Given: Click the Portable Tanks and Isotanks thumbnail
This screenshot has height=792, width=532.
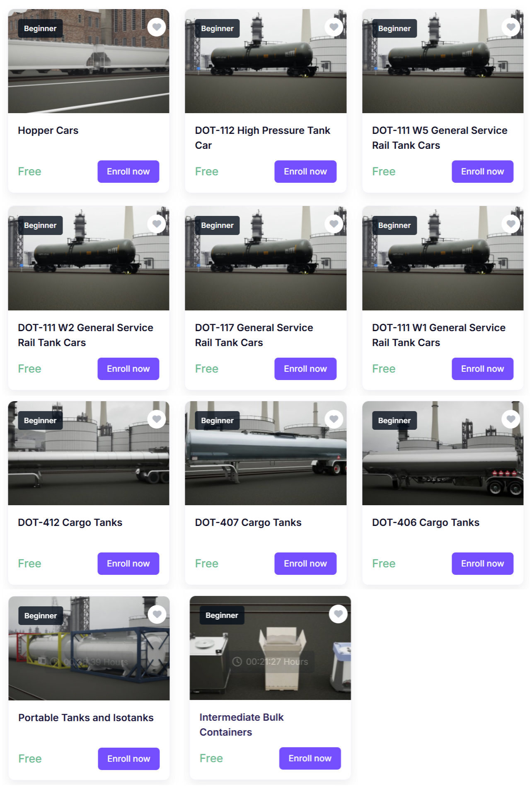Looking at the screenshot, I should [89, 649].
